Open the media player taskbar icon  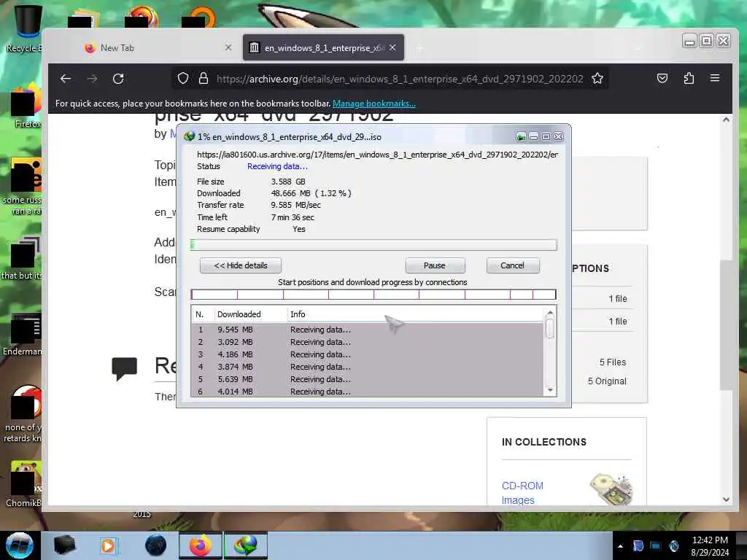tap(109, 545)
